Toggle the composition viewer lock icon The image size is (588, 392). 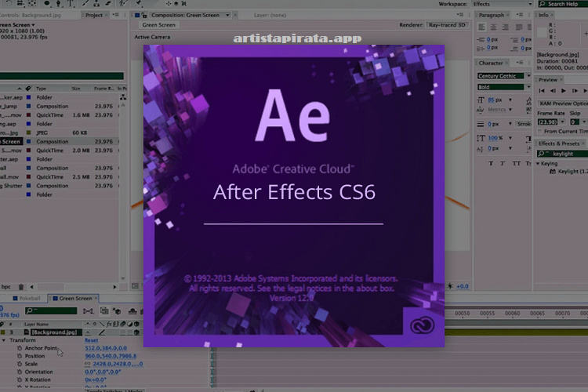coord(144,15)
